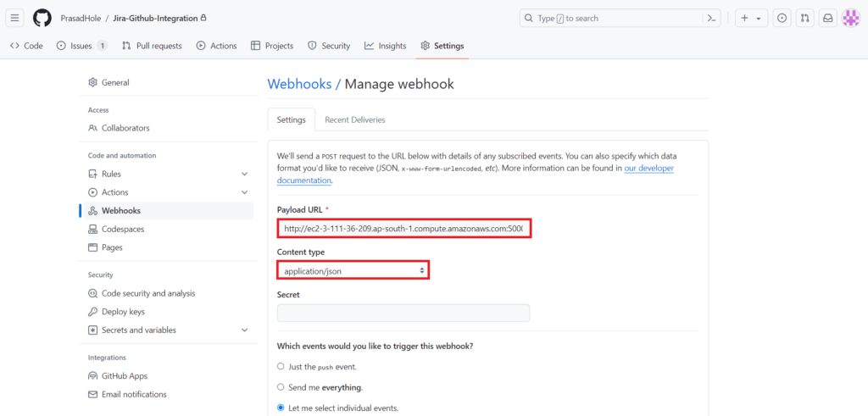Click the Actions play icon in sidebar
The height and width of the screenshot is (416, 868).
(x=92, y=192)
